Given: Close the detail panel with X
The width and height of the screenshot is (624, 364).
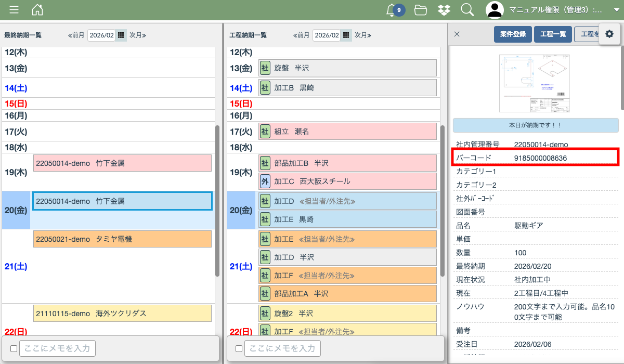Looking at the screenshot, I should click(457, 34).
